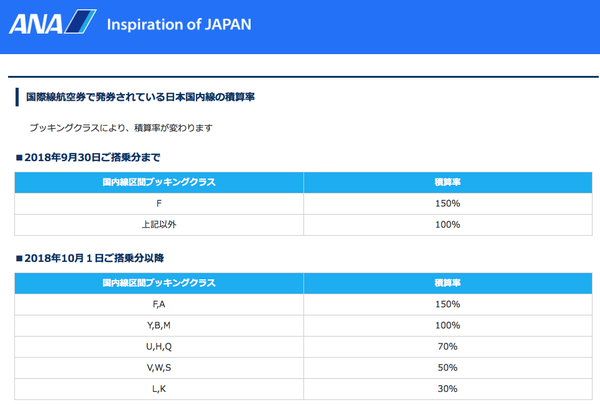Select the Y,B,M booking class cell
This screenshot has height=405, width=600.
(159, 326)
